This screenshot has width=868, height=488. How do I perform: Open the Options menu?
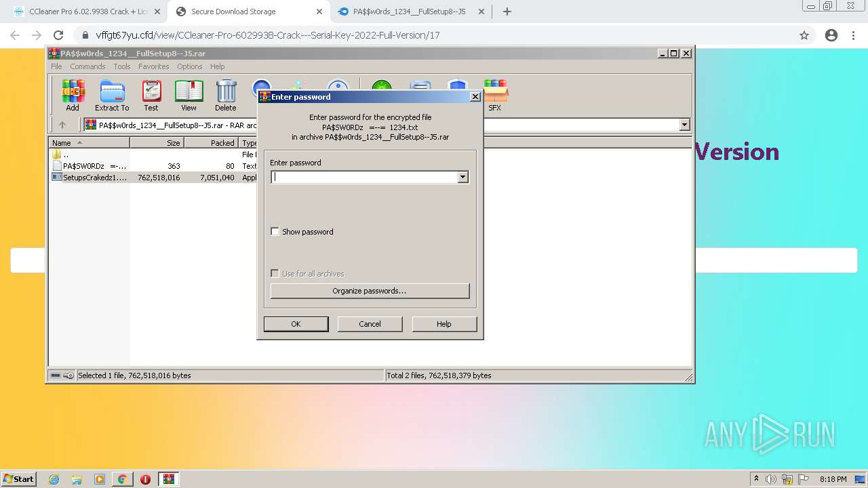point(190,66)
